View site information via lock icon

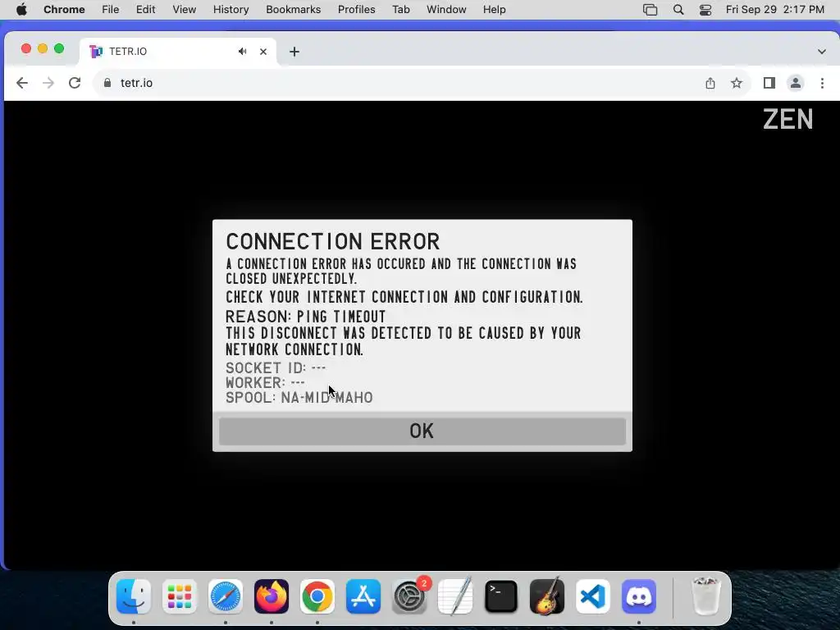coord(107,83)
